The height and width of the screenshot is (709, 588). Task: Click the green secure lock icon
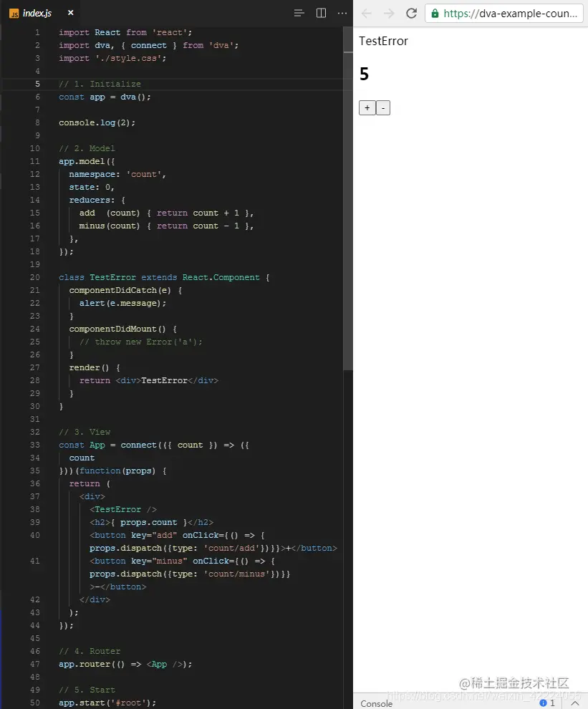pos(435,14)
